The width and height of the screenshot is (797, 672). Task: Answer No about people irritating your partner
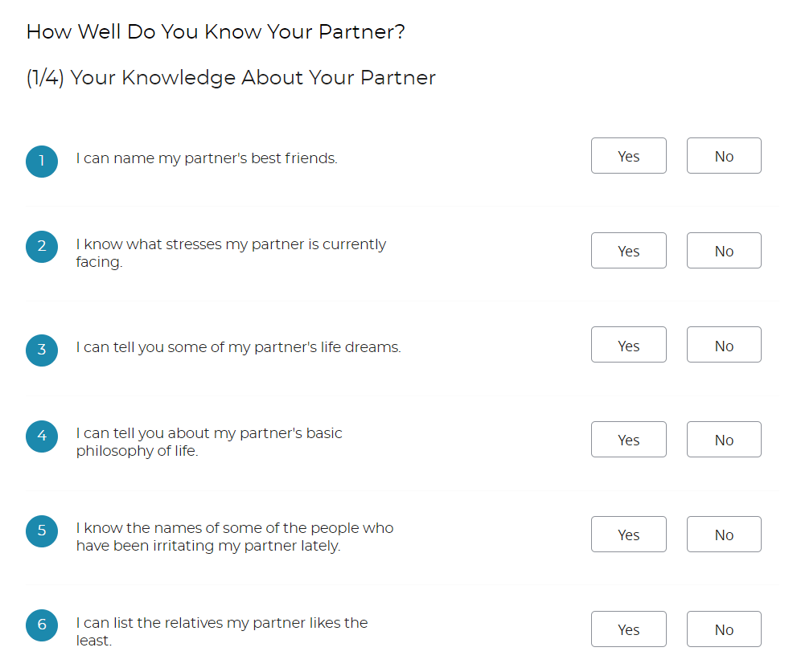point(723,534)
